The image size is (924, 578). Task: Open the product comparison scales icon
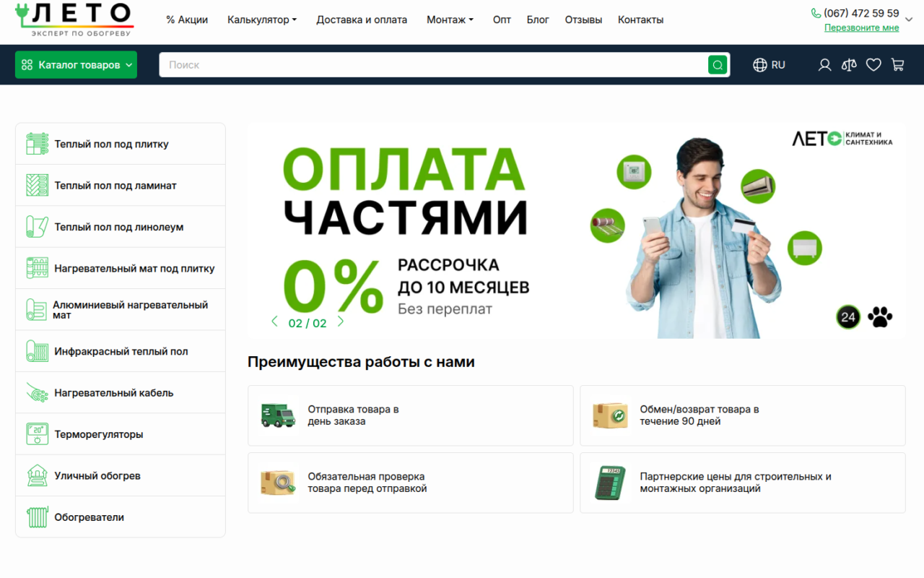tap(849, 65)
